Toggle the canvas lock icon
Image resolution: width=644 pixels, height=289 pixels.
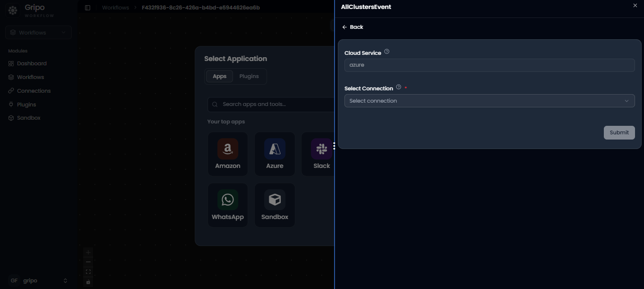(x=88, y=282)
